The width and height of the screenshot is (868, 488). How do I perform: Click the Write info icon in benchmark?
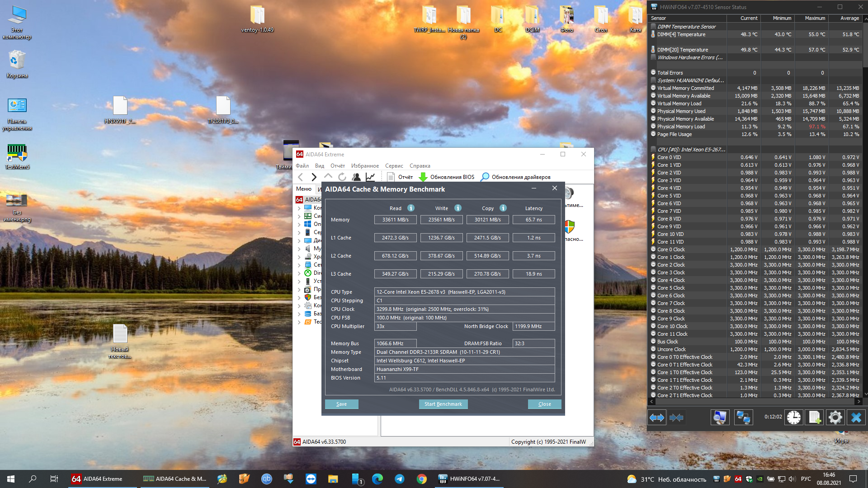coord(458,208)
